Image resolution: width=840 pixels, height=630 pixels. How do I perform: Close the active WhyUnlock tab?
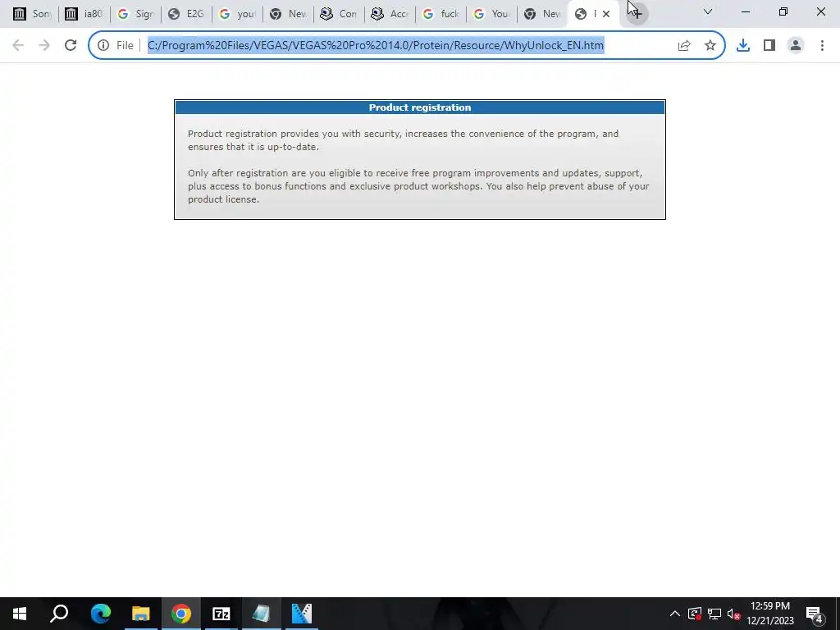point(606,14)
